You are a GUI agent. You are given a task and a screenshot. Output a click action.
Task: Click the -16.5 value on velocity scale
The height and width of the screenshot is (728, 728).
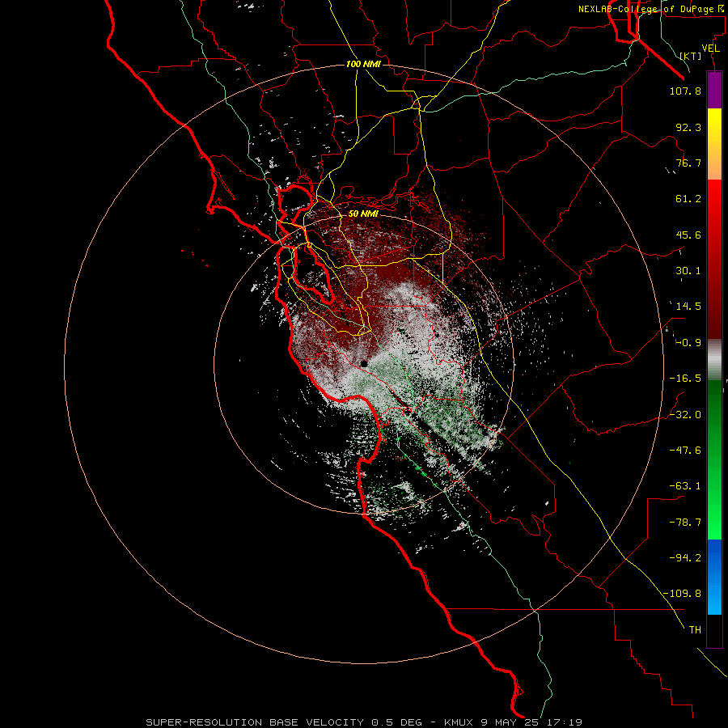coord(685,379)
